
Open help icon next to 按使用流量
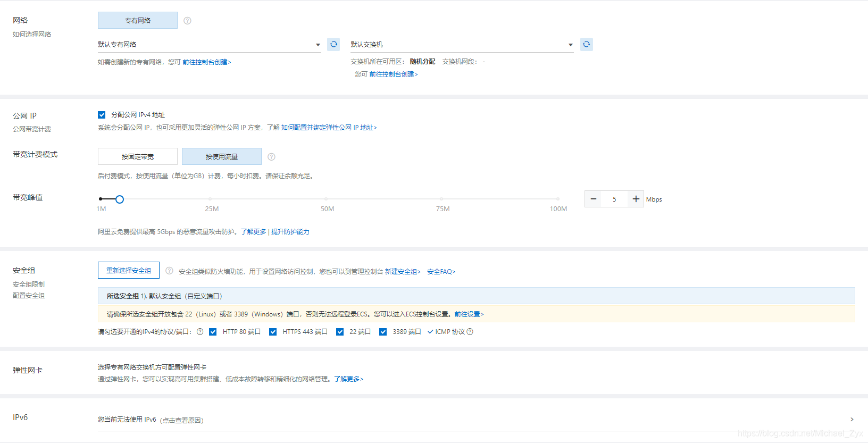(x=271, y=157)
